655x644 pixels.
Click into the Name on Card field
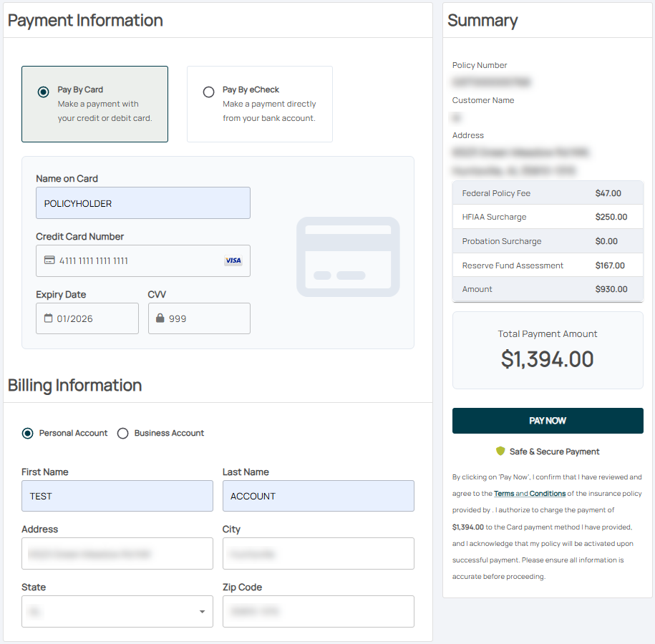tap(143, 203)
